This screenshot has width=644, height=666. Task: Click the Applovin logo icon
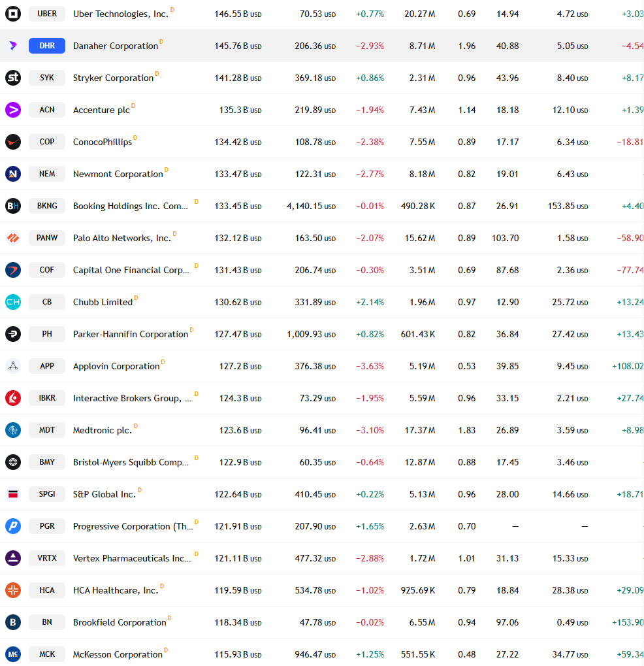(13, 366)
